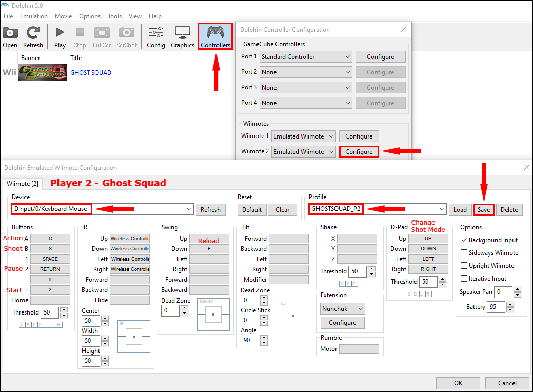Open the Device DInput/0/Keyboard Mouse dropdown
The image size is (533, 392).
coord(102,209)
